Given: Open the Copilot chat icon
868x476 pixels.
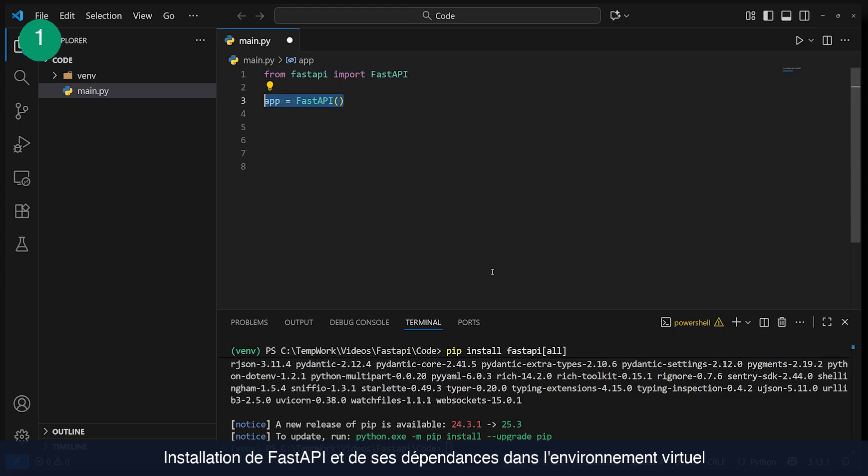Looking at the screenshot, I should click(615, 15).
